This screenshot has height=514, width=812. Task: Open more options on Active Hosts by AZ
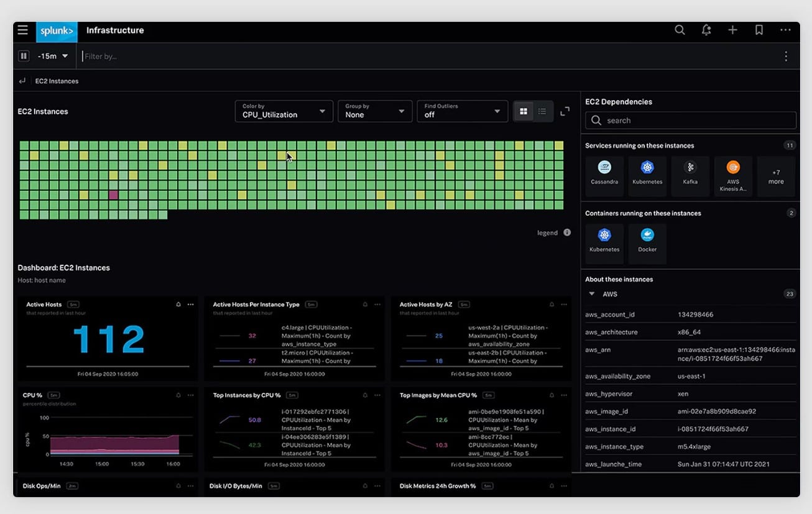point(564,305)
